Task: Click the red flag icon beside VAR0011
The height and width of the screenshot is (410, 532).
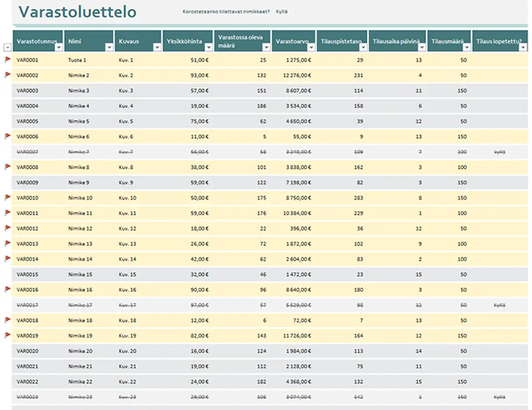Action: pos(8,213)
